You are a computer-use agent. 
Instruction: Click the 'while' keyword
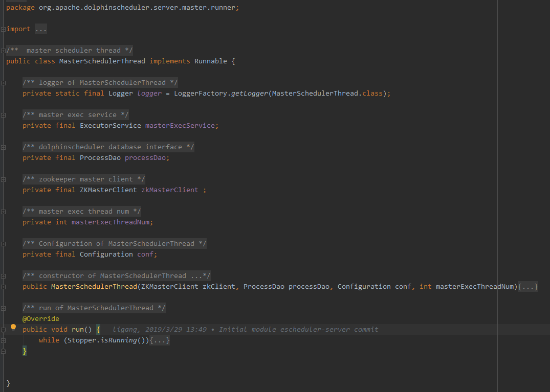tap(49, 340)
